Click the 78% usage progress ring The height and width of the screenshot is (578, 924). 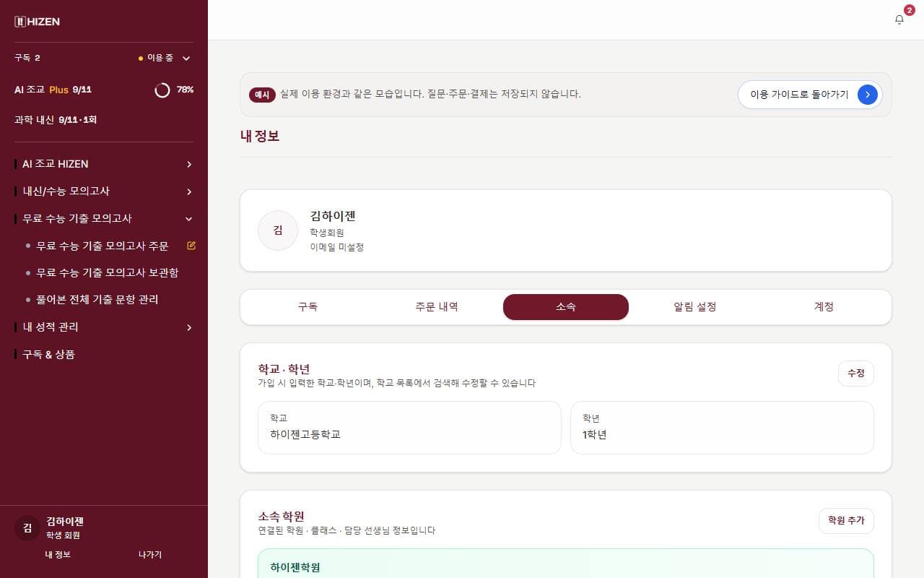162,90
